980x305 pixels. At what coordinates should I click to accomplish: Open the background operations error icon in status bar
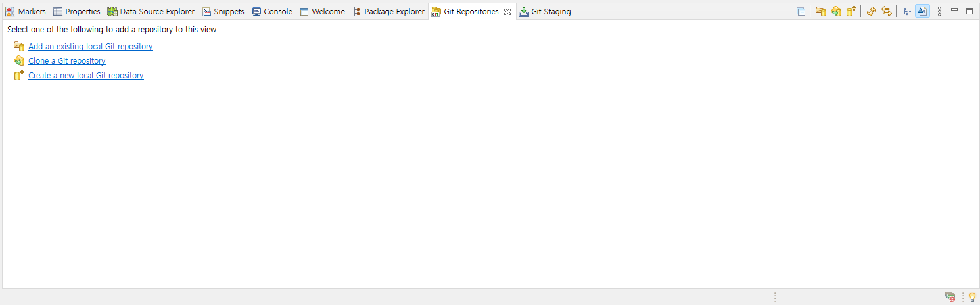(x=950, y=297)
